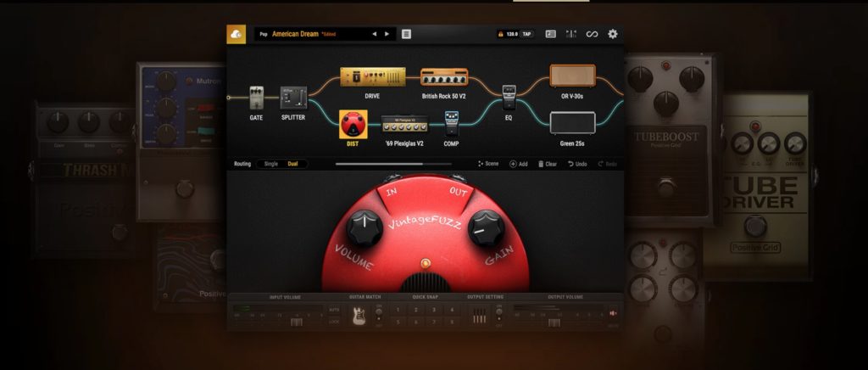Image resolution: width=868 pixels, height=370 pixels.
Task: Click the TUBE DRIVER pedal in background
Action: (x=767, y=186)
